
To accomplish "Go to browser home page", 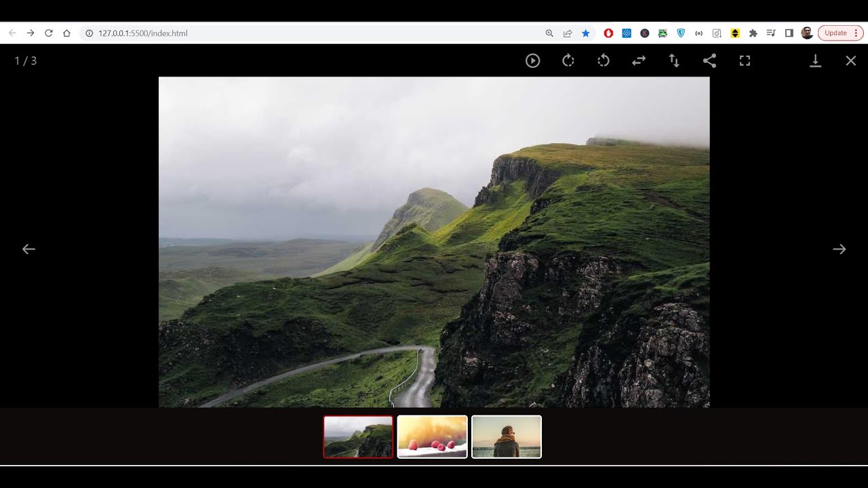I will (x=66, y=33).
